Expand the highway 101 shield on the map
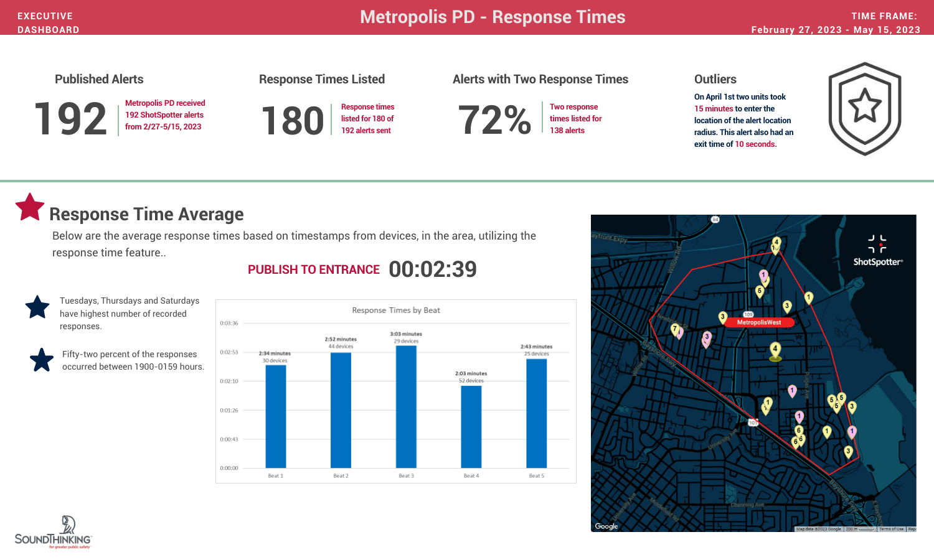This screenshot has width=934, height=560. (753, 422)
